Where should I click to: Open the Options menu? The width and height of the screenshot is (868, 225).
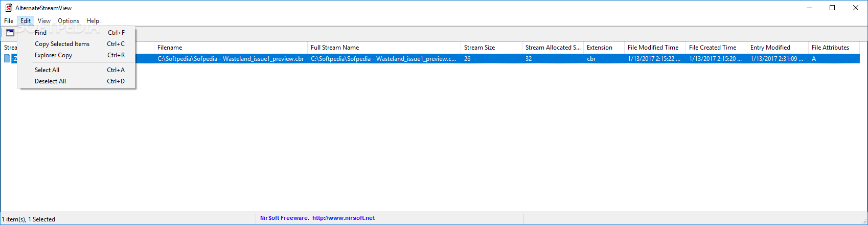pyautogui.click(x=68, y=21)
